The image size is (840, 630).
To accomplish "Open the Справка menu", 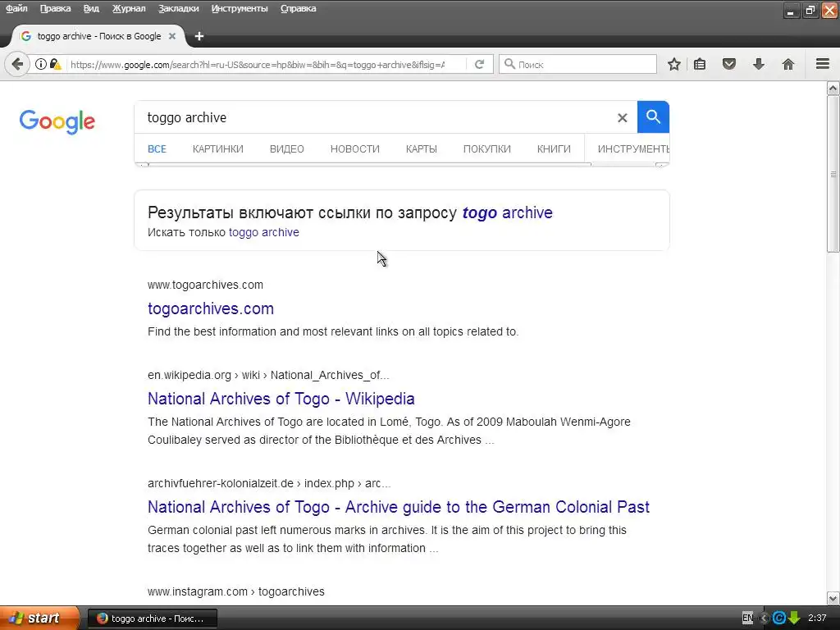I will pos(299,8).
